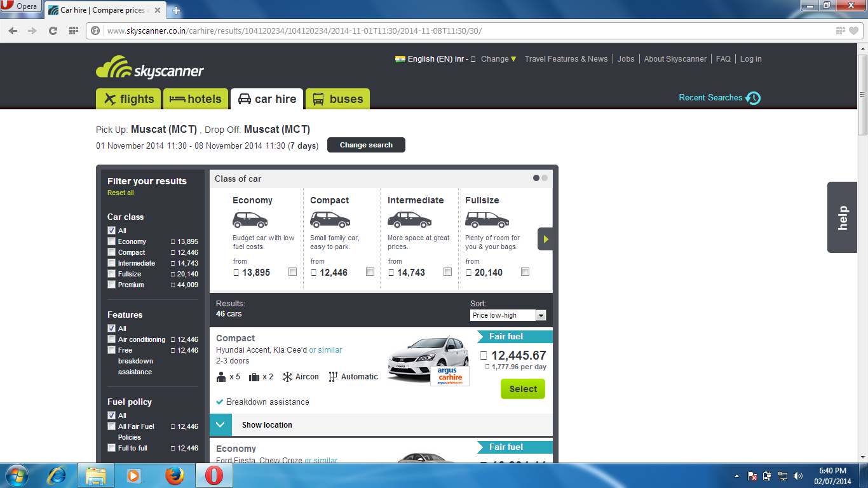Click the argus carhire supplier logo
The width and height of the screenshot is (868, 488).
[x=450, y=376]
